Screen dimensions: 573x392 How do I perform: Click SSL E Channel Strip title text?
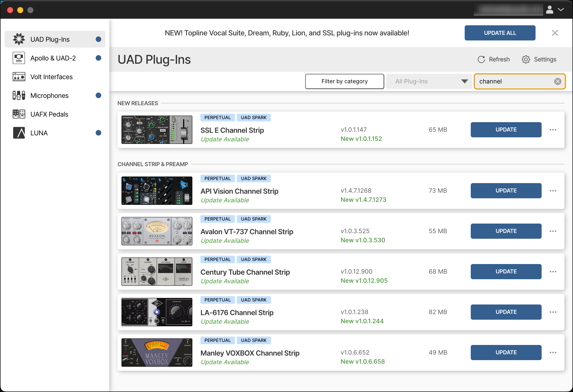point(232,130)
